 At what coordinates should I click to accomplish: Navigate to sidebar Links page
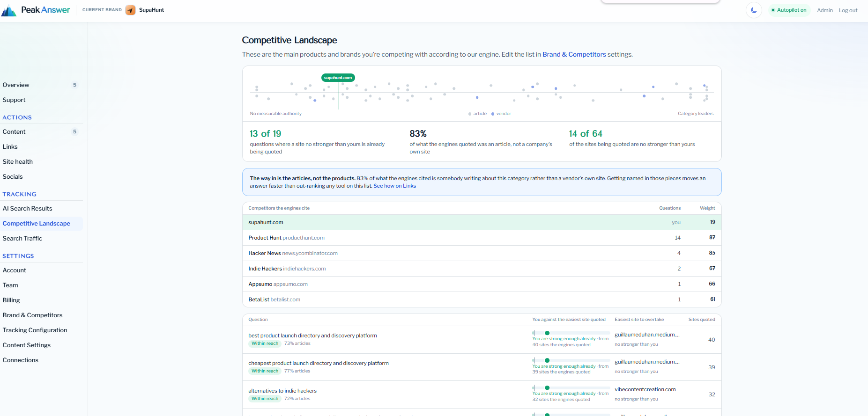10,146
